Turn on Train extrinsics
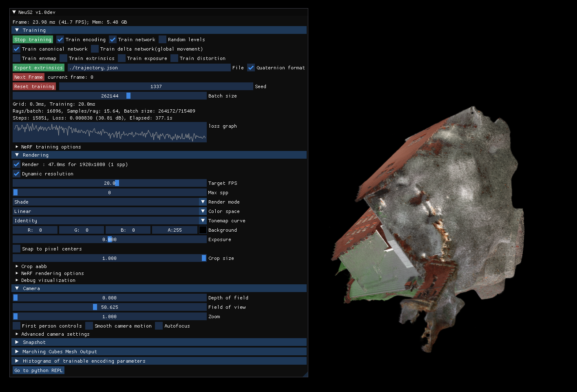The image size is (577, 392). click(63, 58)
